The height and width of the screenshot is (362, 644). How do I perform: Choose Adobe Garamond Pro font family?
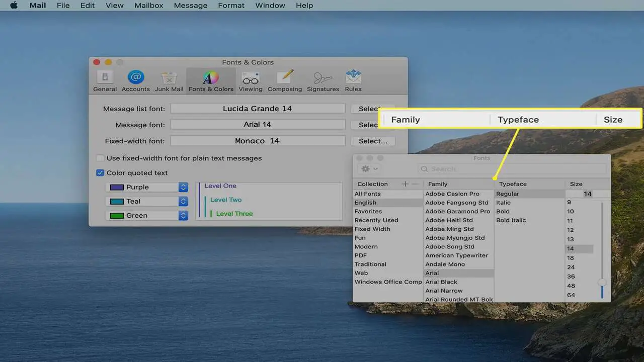click(459, 211)
